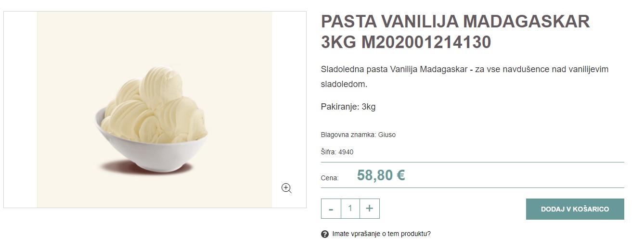Decrease quantity with the minus button
Image resolution: width=644 pixels, height=249 pixels.
tap(331, 209)
